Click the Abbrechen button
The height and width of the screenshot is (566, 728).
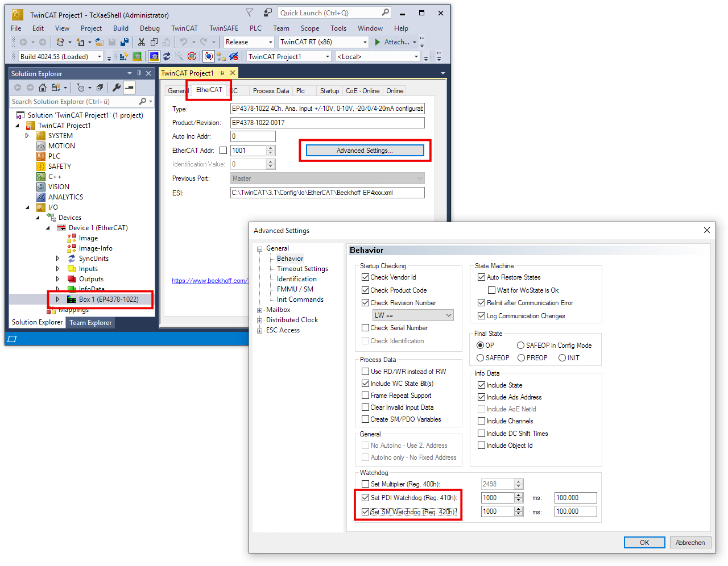tap(690, 543)
